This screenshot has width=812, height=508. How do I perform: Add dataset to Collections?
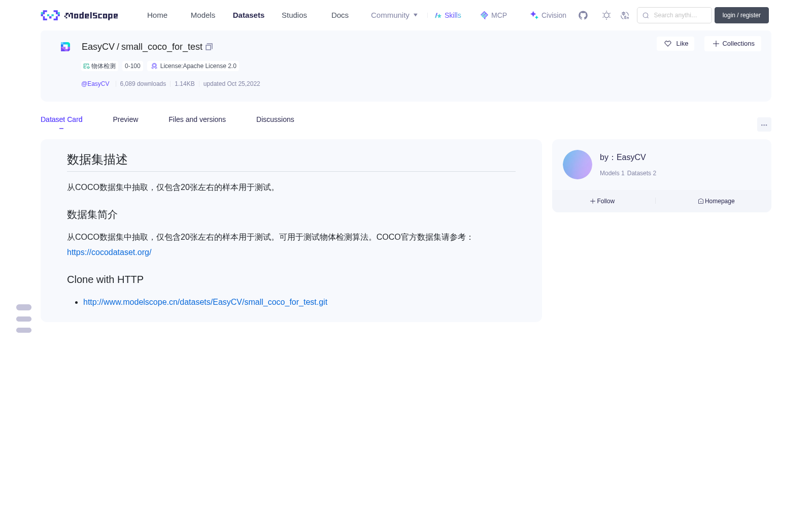(x=733, y=44)
